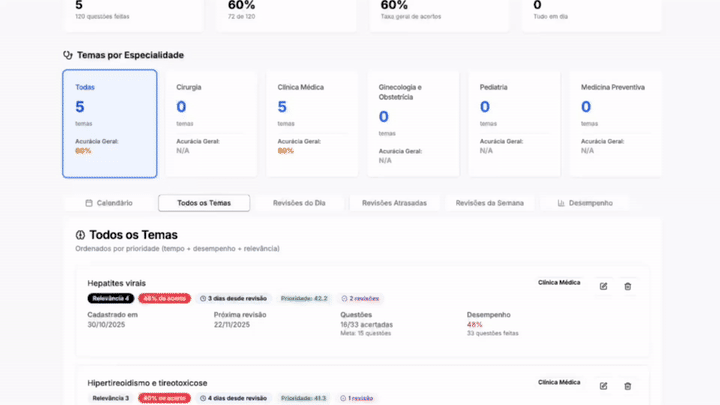
Task: Delete the Hepatites virais theme
Action: (628, 286)
